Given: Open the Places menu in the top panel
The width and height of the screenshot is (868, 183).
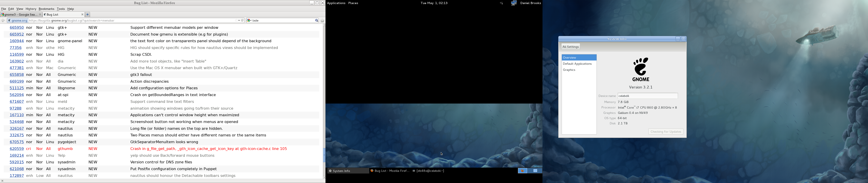Looking at the screenshot, I should (353, 3).
